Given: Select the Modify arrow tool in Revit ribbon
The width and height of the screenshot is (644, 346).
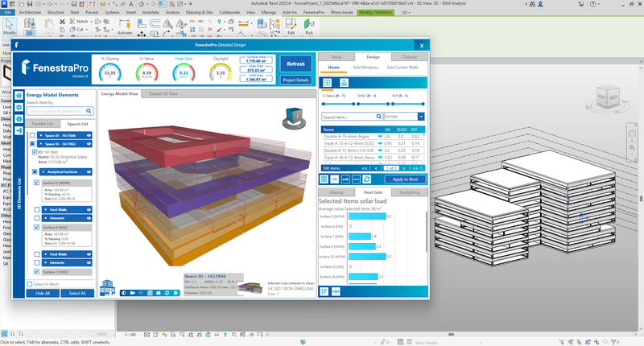Looking at the screenshot, I should pos(10,27).
